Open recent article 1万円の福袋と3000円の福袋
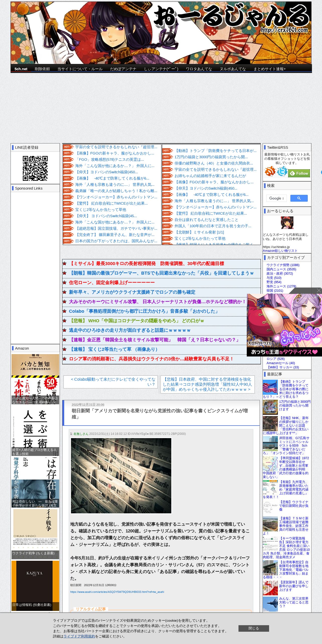This screenshot has height=644, width=322. click(295, 405)
